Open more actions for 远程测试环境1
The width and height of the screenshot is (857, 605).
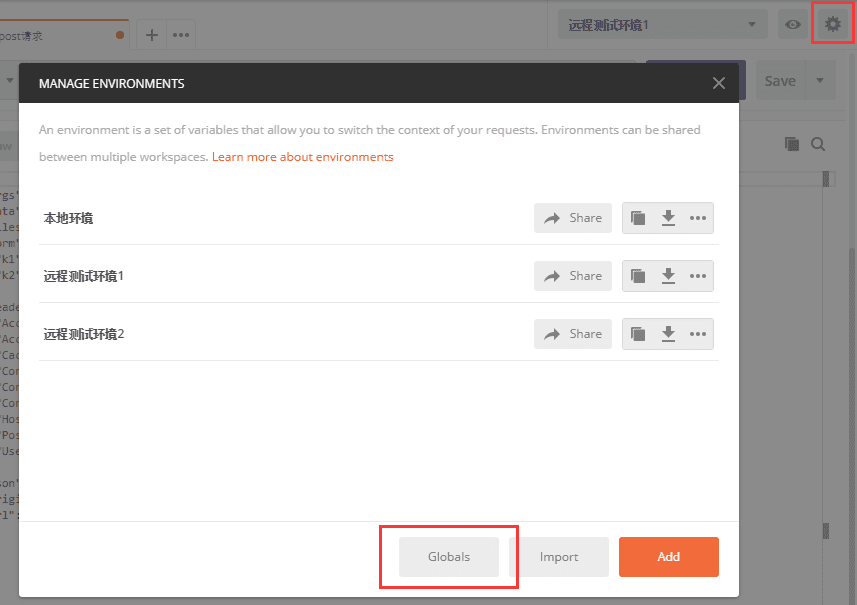[697, 276]
